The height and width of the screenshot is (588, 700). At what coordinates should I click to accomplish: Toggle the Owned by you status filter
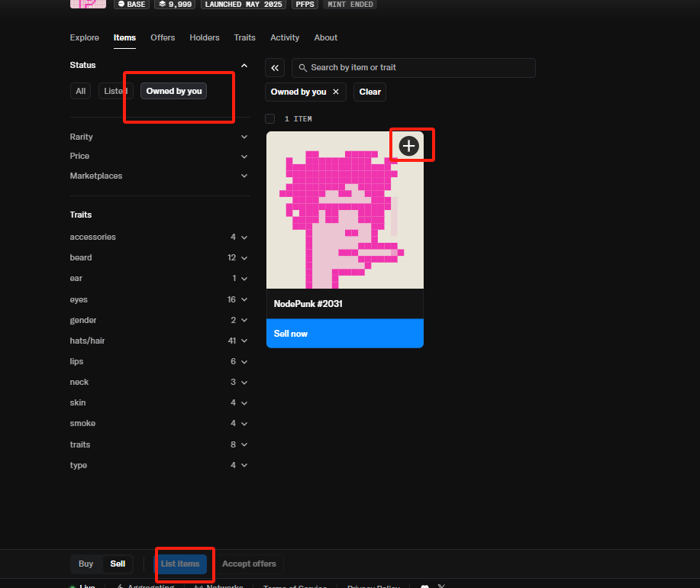pyautogui.click(x=173, y=91)
